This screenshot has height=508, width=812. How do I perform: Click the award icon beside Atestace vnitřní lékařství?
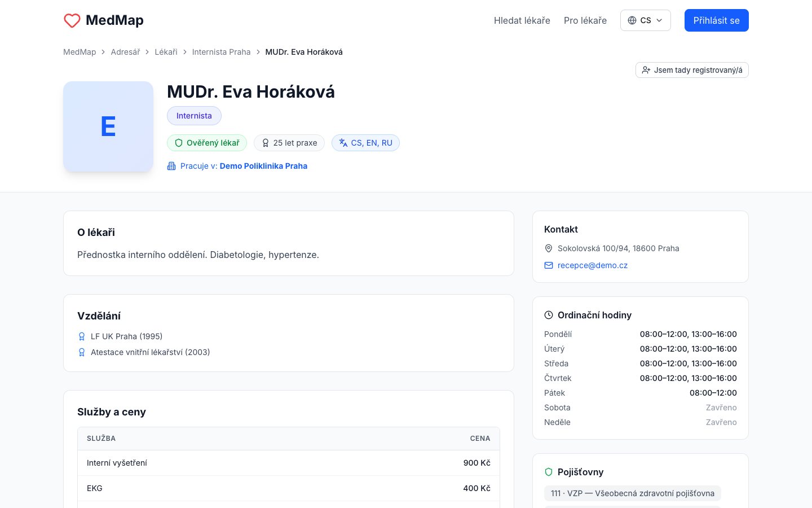(x=82, y=352)
